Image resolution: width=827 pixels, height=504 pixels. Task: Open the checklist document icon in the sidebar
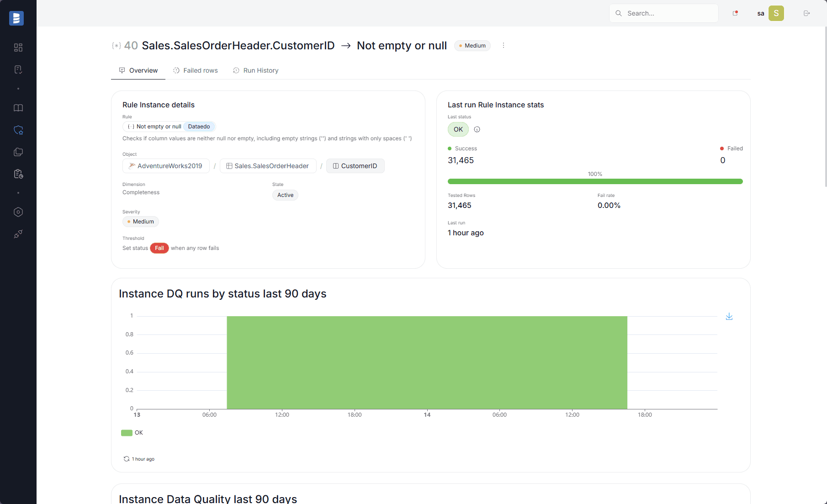18,69
